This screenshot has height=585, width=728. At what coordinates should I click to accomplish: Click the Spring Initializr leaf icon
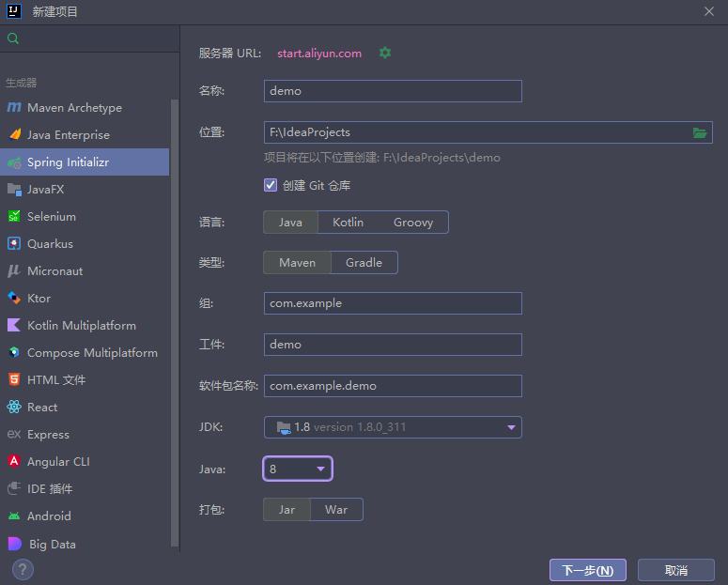(x=14, y=162)
